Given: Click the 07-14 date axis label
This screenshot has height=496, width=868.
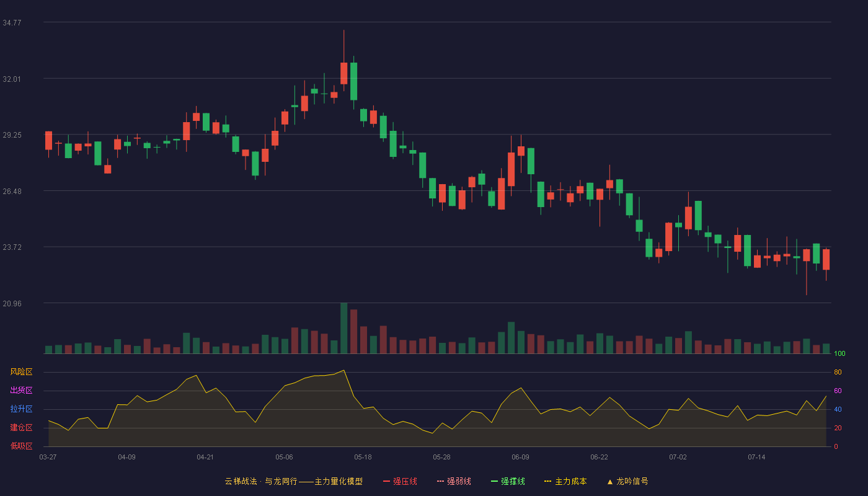Looking at the screenshot, I should (x=756, y=457).
